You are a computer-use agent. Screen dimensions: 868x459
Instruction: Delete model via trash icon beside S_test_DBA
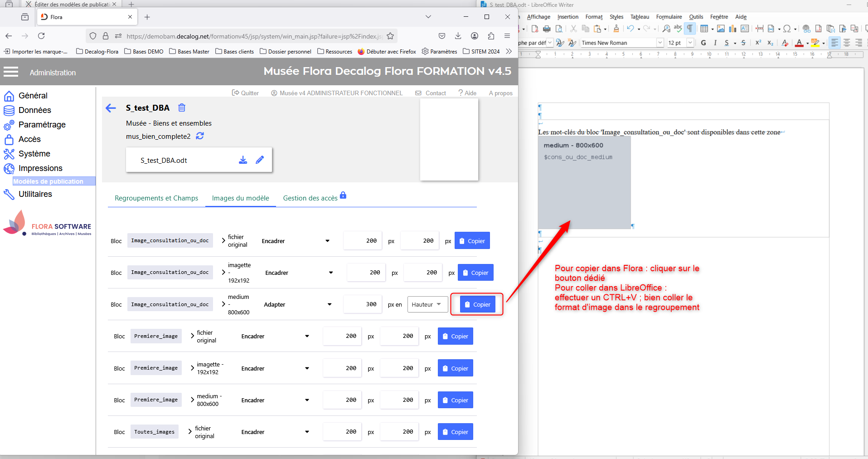182,108
